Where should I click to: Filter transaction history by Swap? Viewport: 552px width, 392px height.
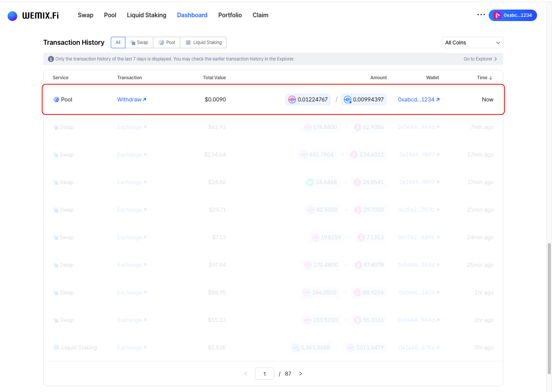(x=139, y=42)
